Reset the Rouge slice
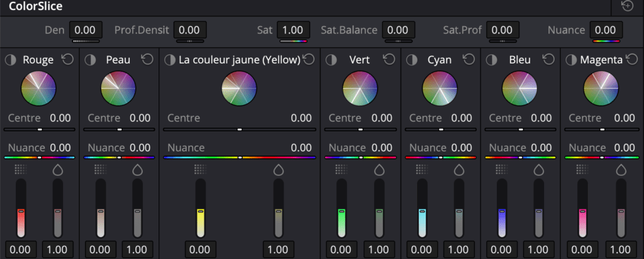 tap(68, 60)
